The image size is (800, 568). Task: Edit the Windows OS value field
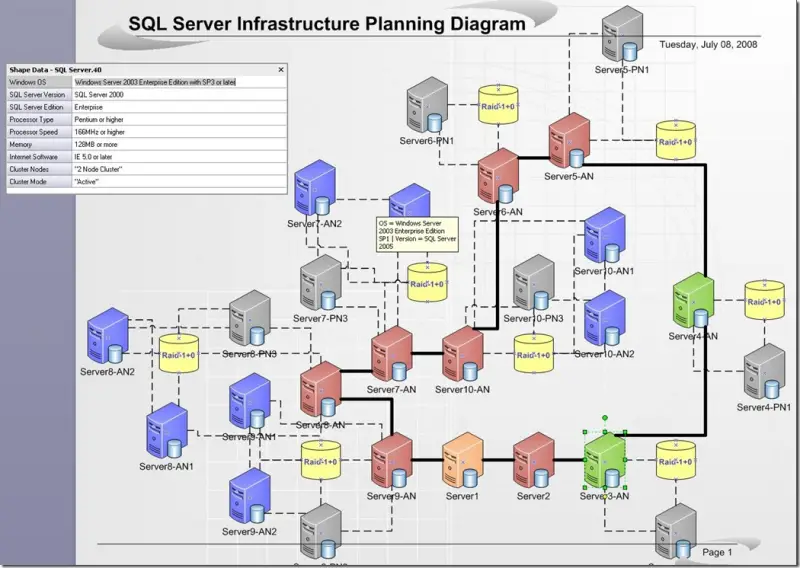[x=180, y=82]
